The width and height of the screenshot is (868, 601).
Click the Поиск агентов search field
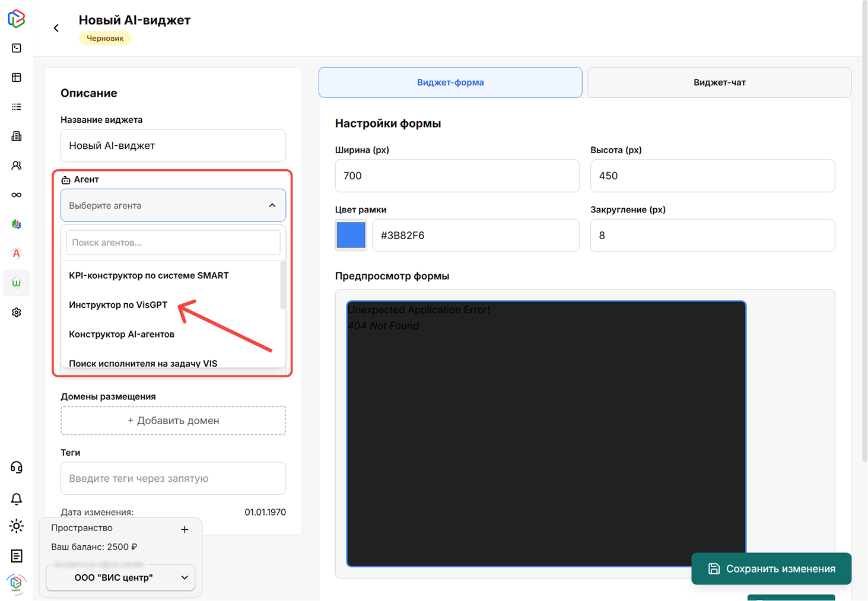[173, 243]
